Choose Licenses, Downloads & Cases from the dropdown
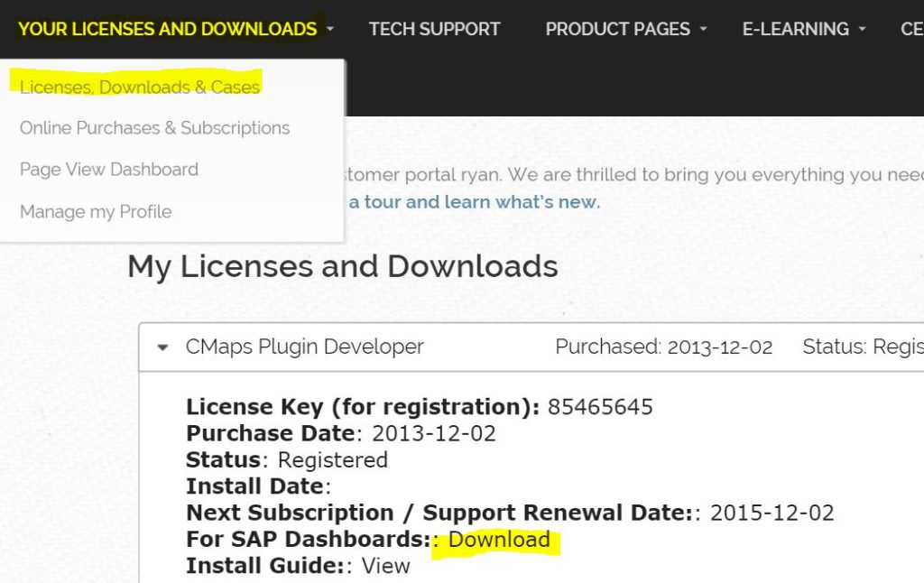 click(140, 87)
